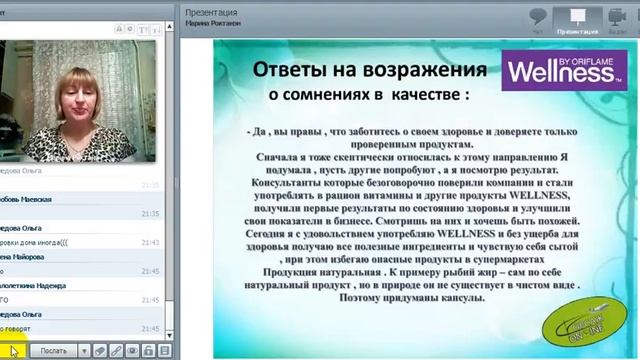Toggle the padlock icon in chat toolbar

149,351
